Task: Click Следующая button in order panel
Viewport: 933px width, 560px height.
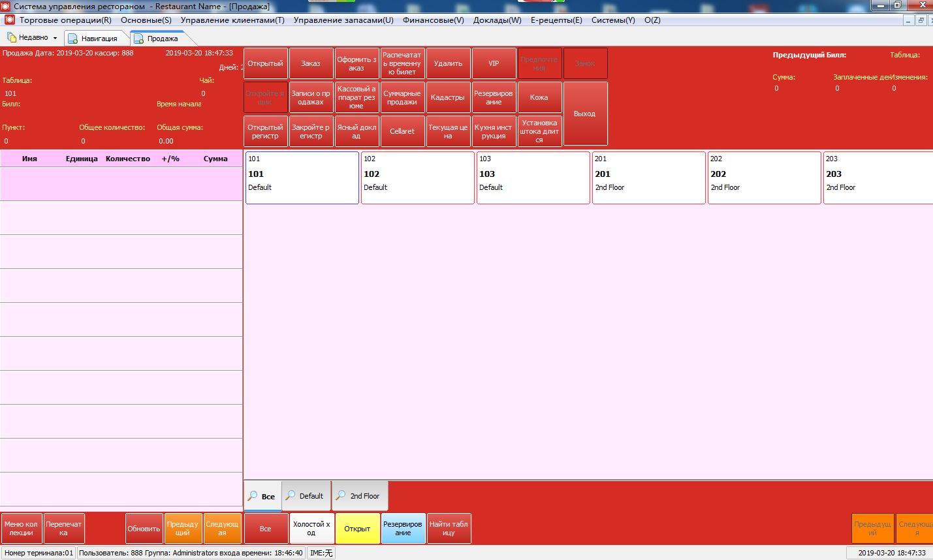Action: [222, 528]
